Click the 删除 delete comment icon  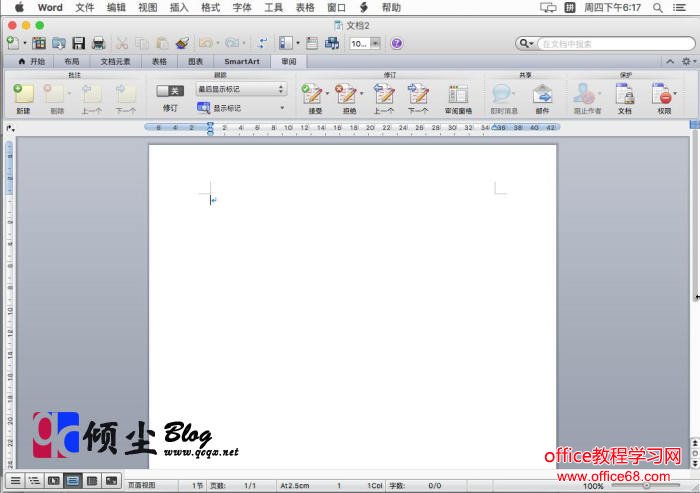(55, 94)
